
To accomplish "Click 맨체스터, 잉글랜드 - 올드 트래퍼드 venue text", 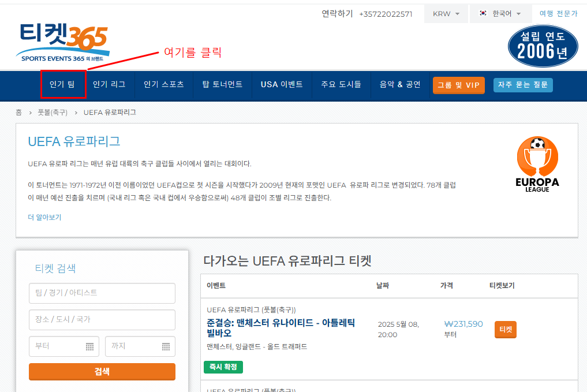I will [257, 347].
